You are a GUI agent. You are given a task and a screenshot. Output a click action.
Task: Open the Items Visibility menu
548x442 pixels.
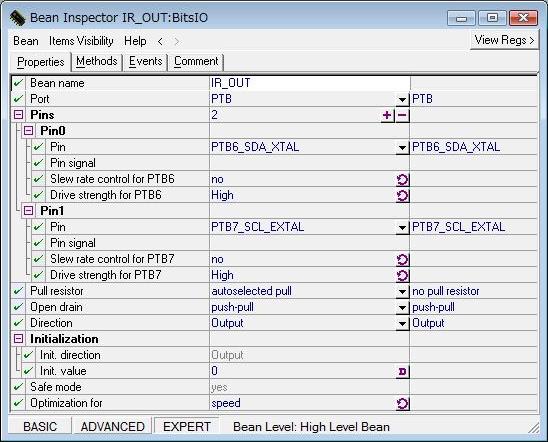pos(81,41)
